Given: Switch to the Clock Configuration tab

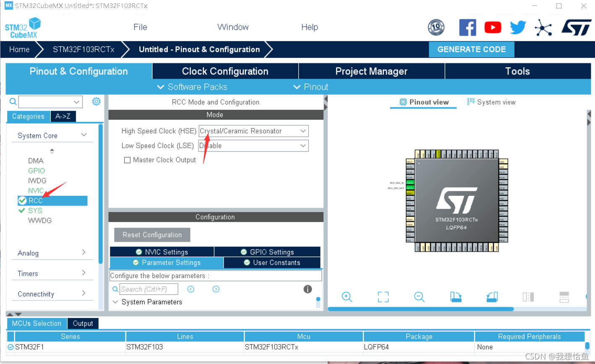Looking at the screenshot, I should [x=225, y=71].
